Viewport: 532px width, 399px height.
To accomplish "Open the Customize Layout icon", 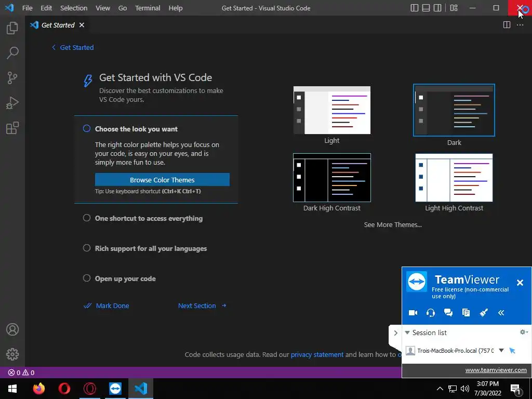I will coord(454,8).
